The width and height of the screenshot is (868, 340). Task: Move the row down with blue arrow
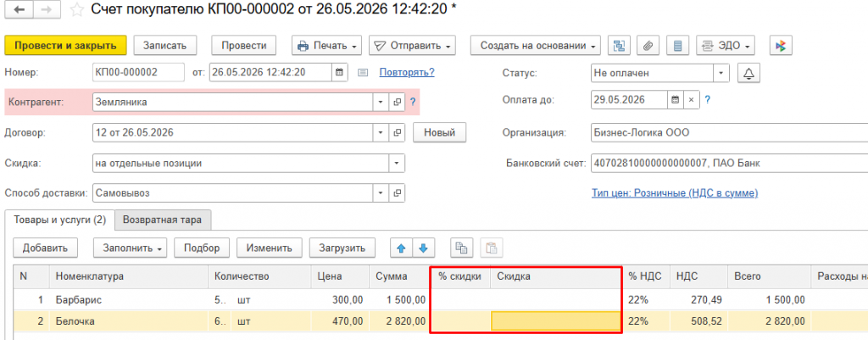click(x=424, y=248)
